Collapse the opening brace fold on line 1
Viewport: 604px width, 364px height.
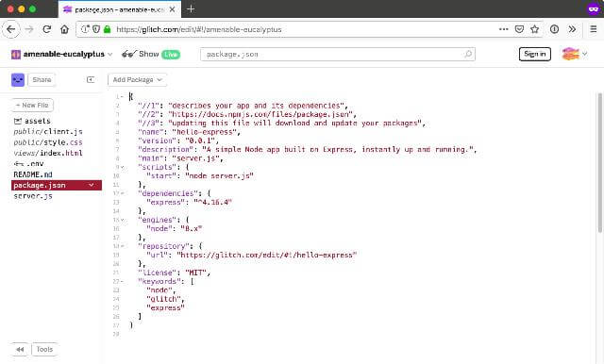(x=122, y=96)
